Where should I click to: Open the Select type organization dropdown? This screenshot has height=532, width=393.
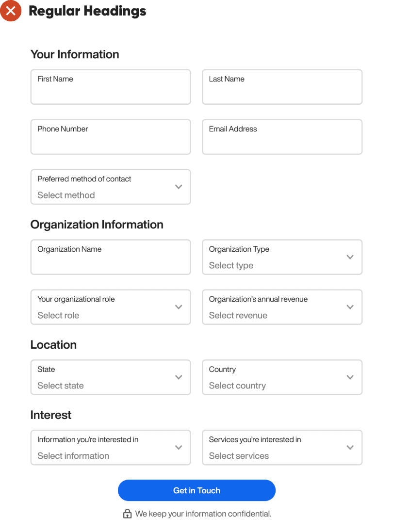pyautogui.click(x=282, y=257)
